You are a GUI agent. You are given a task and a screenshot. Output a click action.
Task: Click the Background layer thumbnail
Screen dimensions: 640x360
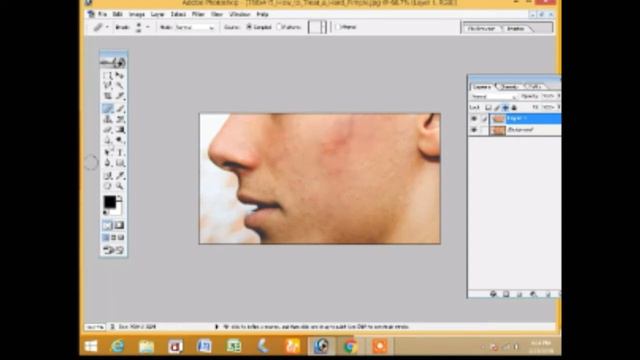tap(498, 130)
